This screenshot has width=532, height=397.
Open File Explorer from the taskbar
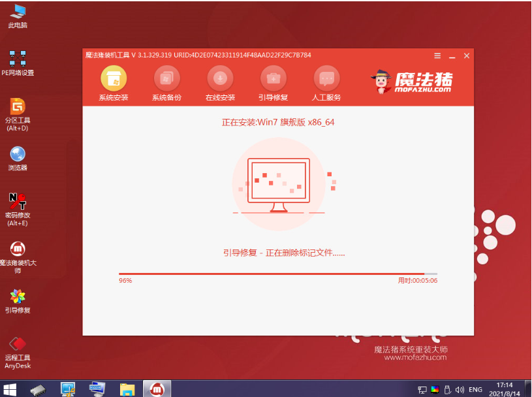pyautogui.click(x=127, y=389)
